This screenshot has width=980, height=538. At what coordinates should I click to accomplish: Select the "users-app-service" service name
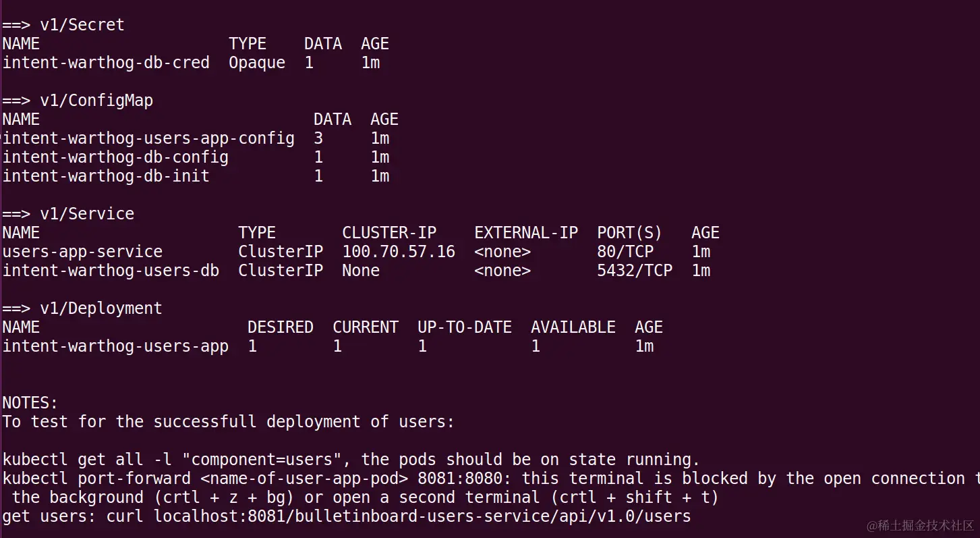82,252
